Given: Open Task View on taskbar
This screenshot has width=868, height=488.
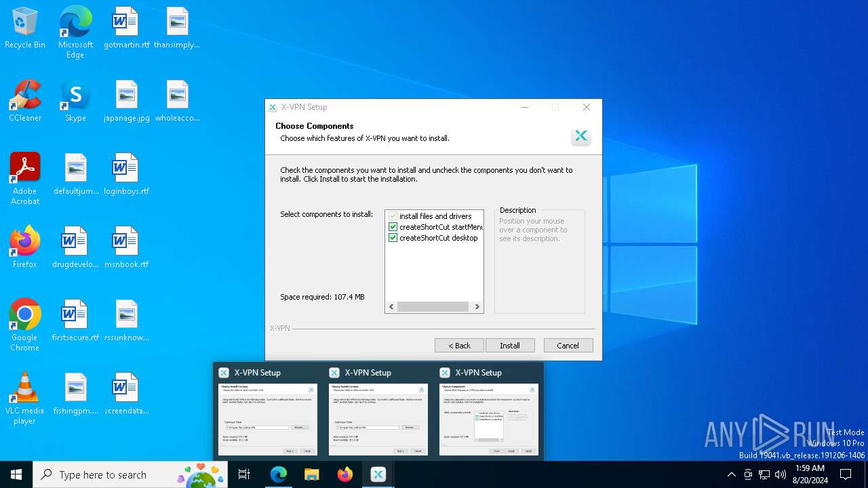Looking at the screenshot, I should 244,474.
